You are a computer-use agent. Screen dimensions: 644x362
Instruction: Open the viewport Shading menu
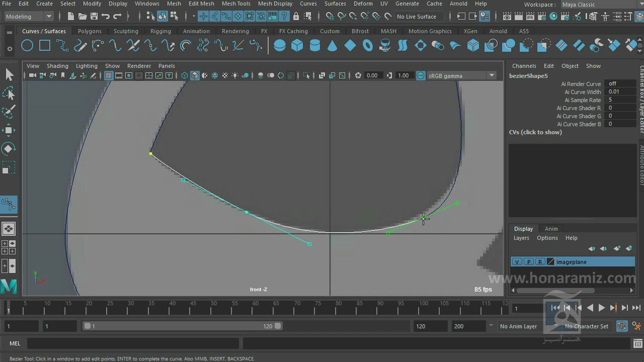click(57, 66)
